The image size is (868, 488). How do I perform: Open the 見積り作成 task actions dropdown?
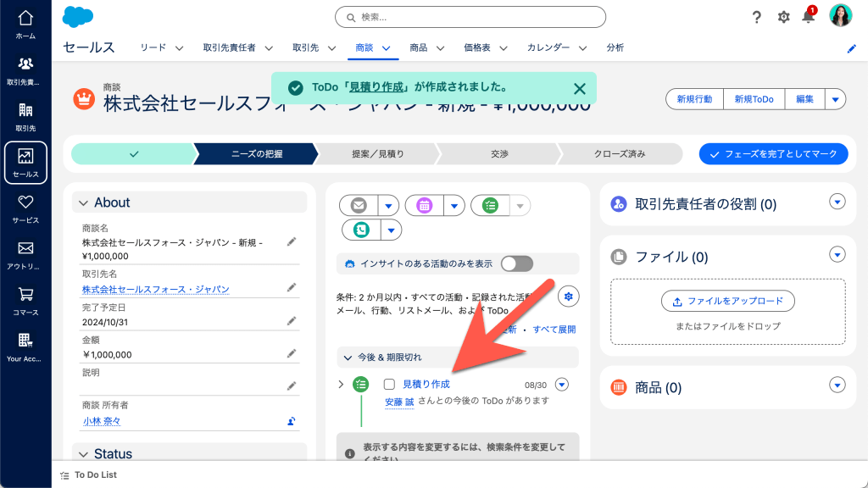coord(562,384)
